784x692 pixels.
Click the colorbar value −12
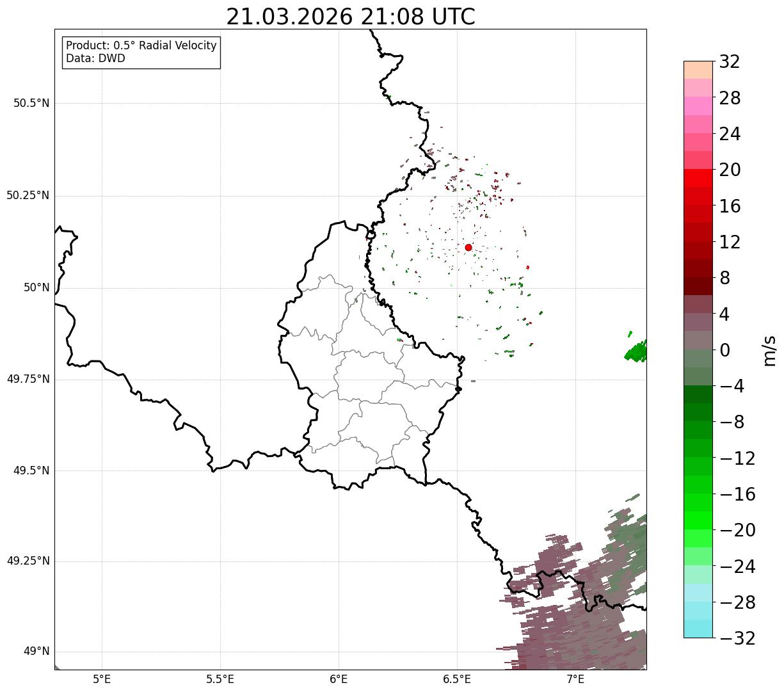pos(737,458)
